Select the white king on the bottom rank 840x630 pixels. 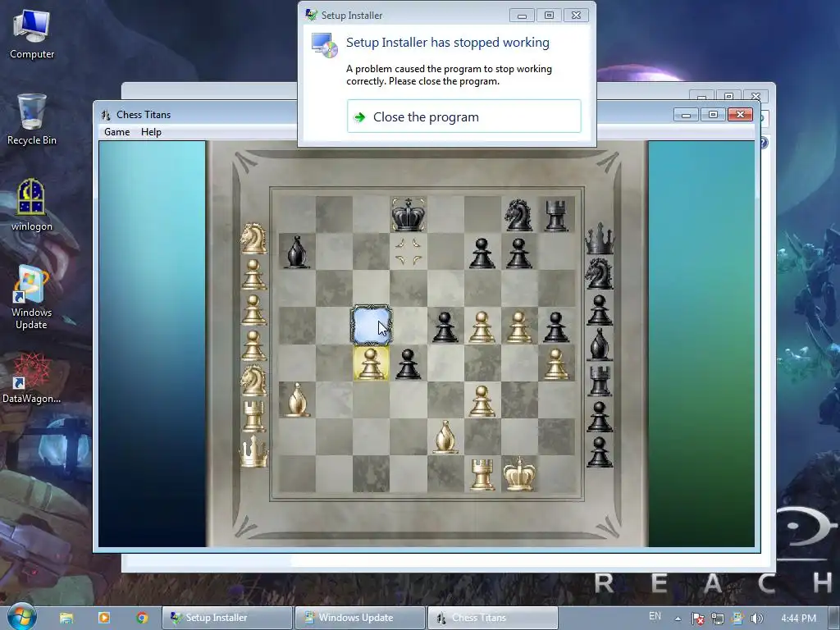(518, 473)
